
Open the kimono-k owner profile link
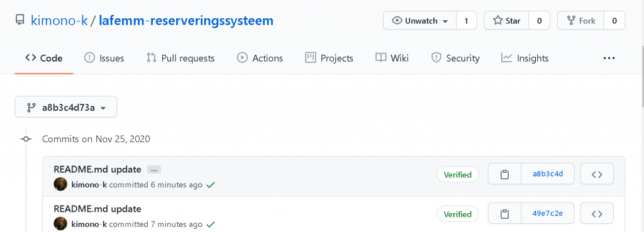pos(59,21)
